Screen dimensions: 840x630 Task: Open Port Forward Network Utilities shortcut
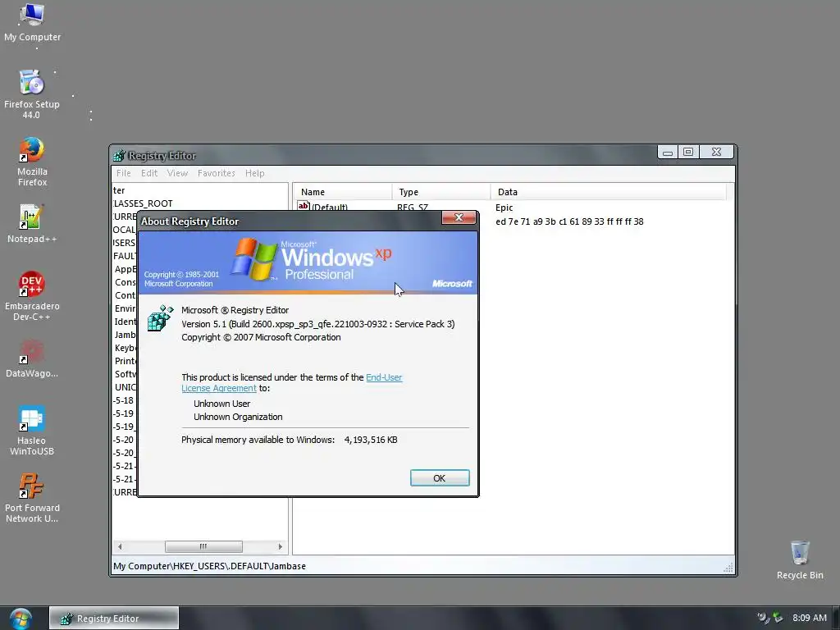(x=32, y=498)
